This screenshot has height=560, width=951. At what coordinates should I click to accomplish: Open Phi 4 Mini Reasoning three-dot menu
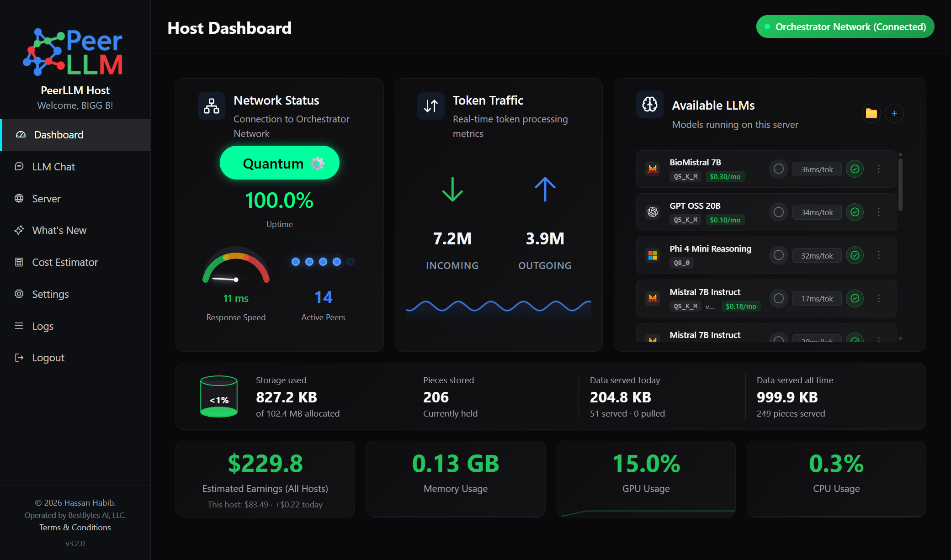(879, 255)
